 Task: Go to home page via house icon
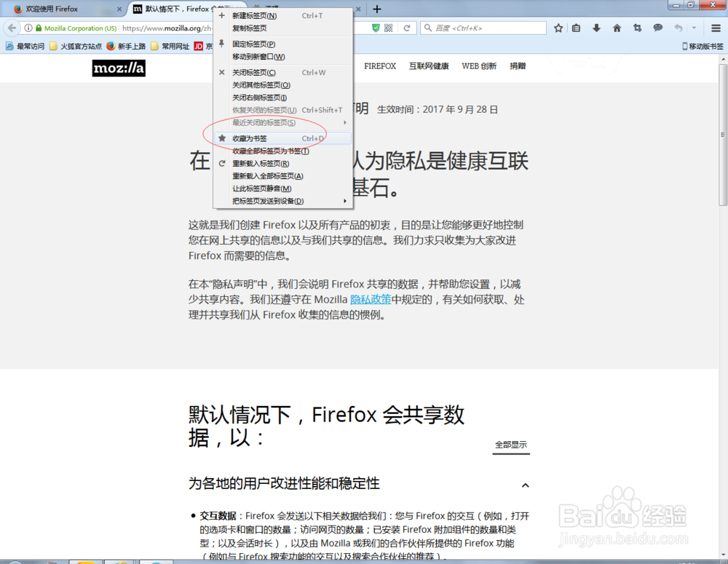pyautogui.click(x=617, y=28)
